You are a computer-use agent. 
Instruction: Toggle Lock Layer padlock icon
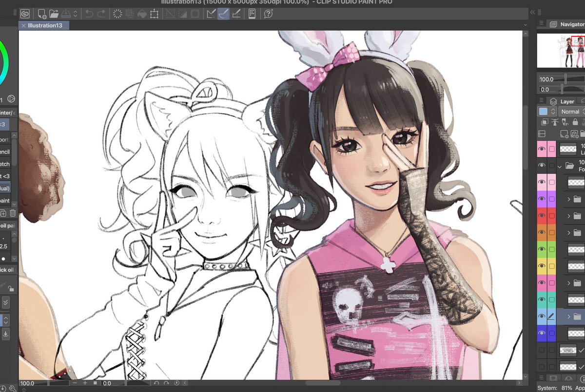click(x=575, y=122)
